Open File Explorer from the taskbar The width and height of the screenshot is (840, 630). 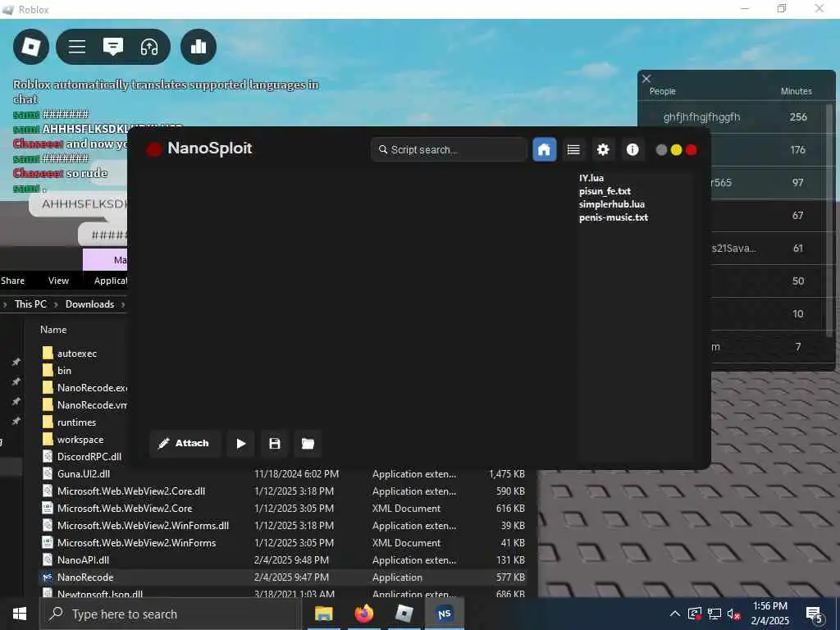click(x=323, y=614)
